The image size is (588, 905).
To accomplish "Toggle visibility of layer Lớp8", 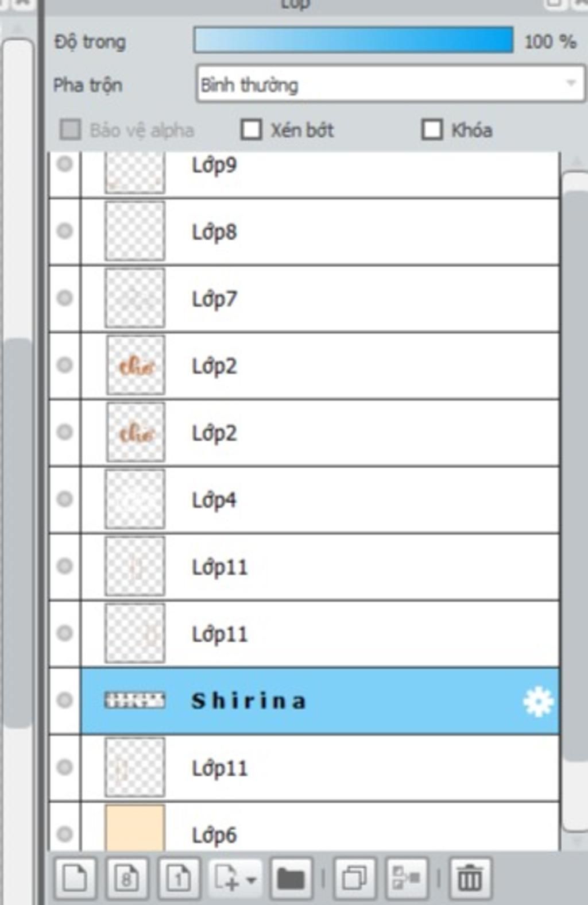I will point(65,231).
